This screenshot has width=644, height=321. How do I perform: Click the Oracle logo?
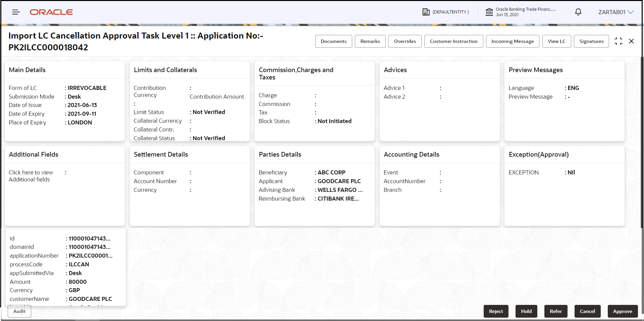click(x=51, y=12)
